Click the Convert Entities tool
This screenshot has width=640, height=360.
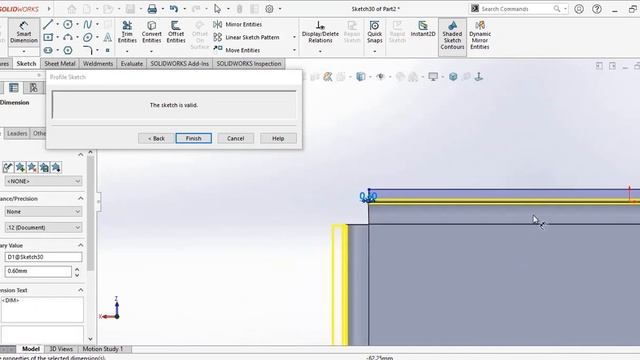click(x=151, y=32)
